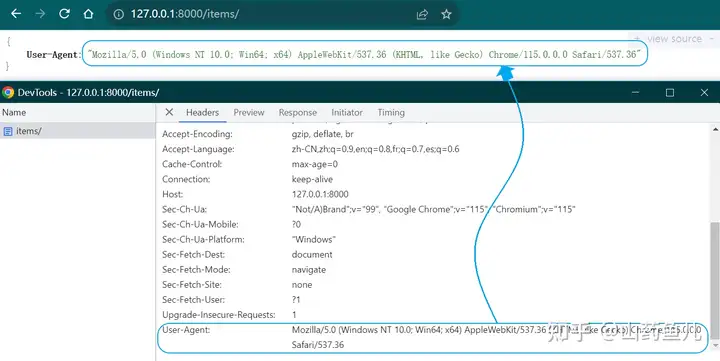This screenshot has height=361, width=720.
Task: Switch to the Timing tab
Action: click(391, 113)
